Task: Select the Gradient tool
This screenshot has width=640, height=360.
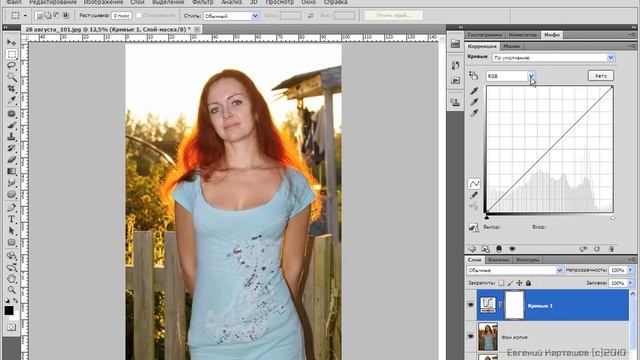Action: pyautogui.click(x=11, y=171)
